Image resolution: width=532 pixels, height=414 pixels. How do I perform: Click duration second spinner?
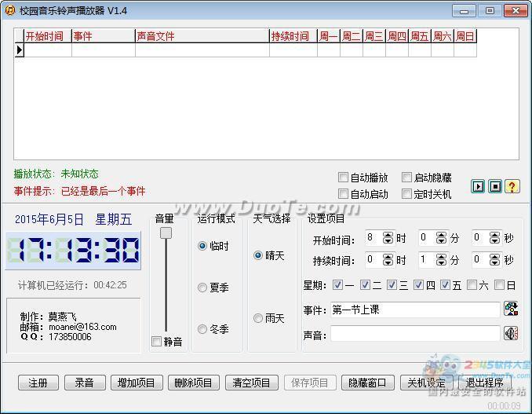(494, 260)
